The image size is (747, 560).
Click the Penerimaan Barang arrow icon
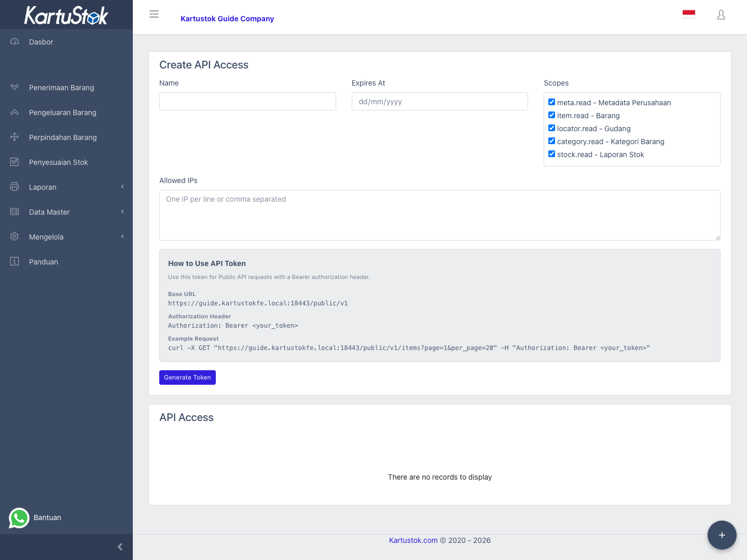pyautogui.click(x=15, y=87)
